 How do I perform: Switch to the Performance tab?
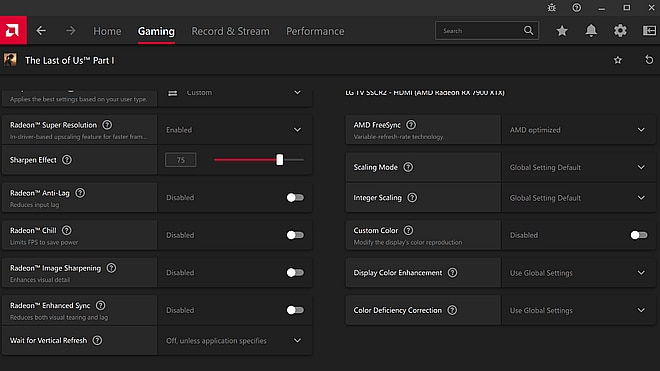315,31
